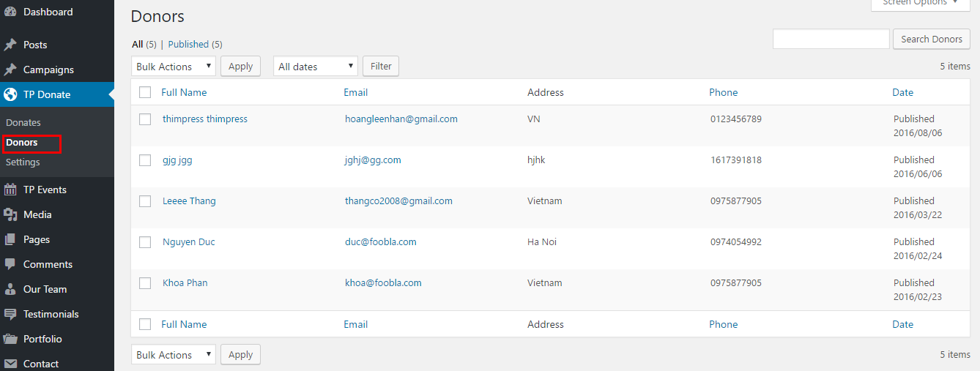
Task: Focus the donor search text field
Action: 831,40
